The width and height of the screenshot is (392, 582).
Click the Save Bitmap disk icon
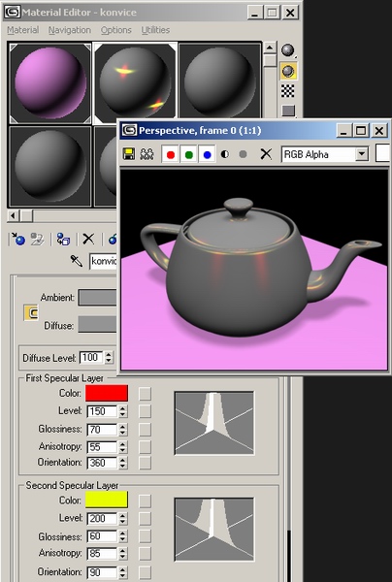pos(129,153)
